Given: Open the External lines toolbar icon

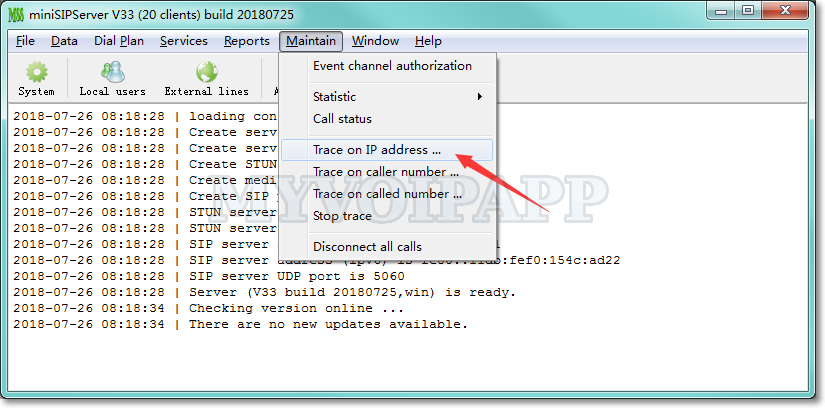Looking at the screenshot, I should [206, 79].
